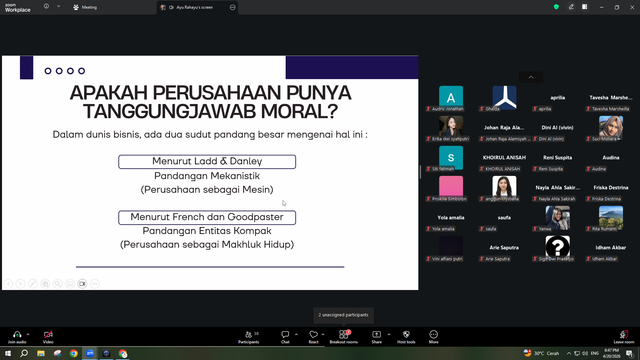Collapse participant gallery with up chevron
This screenshot has width=640, height=360.
pos(531,77)
